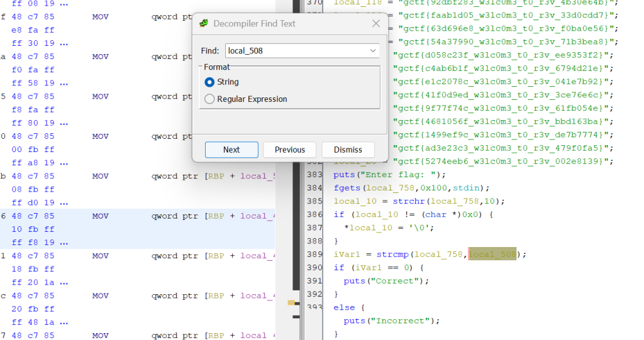Click bytes 20 fb ff in listing
The height and width of the screenshot is (340, 644).
pos(33,309)
